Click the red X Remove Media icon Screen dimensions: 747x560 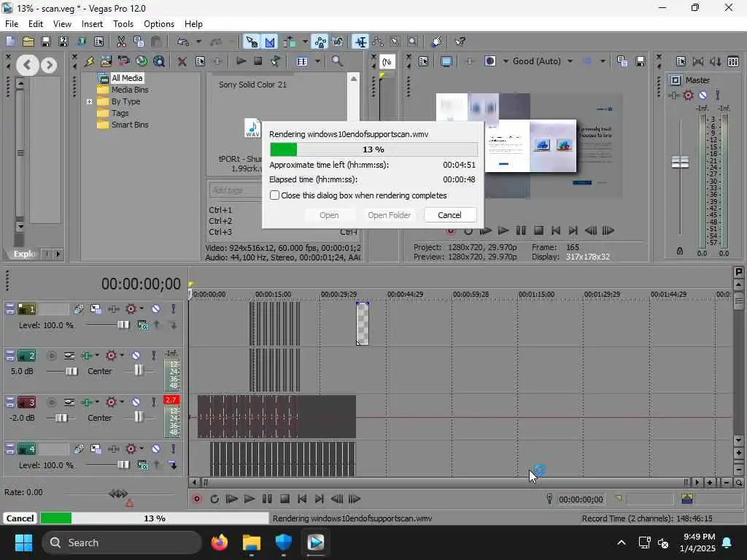[182, 61]
